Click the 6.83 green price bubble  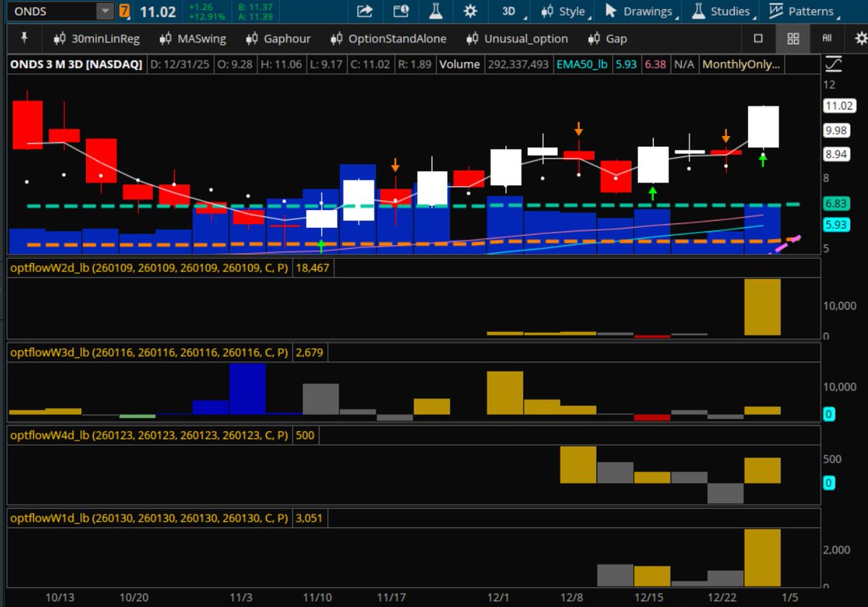click(x=837, y=205)
